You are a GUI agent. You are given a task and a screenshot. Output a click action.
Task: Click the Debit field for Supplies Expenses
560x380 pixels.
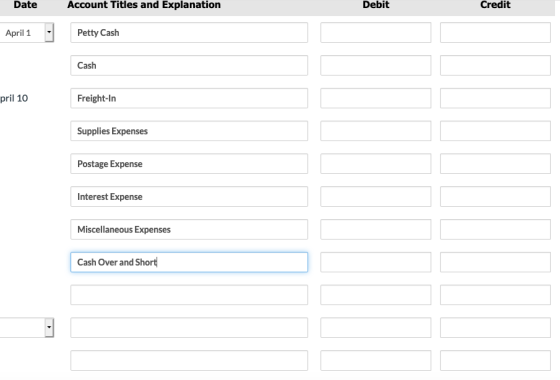click(x=376, y=131)
